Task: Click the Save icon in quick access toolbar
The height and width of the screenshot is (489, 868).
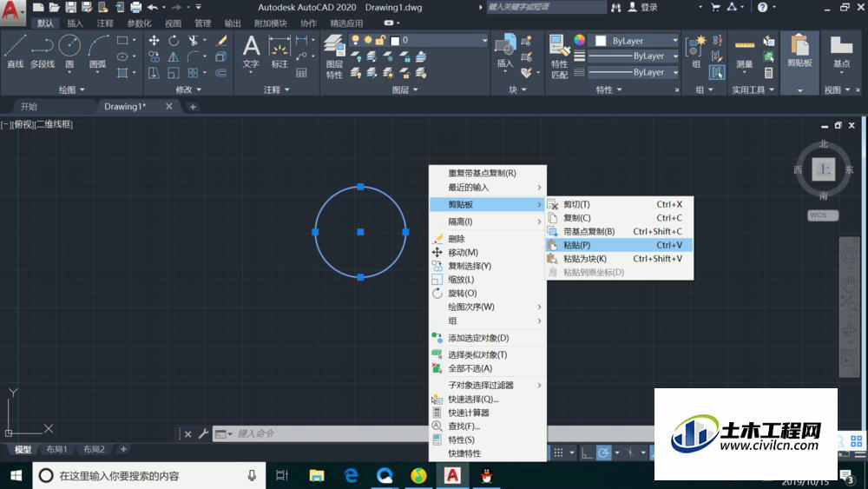Action: click(71, 7)
